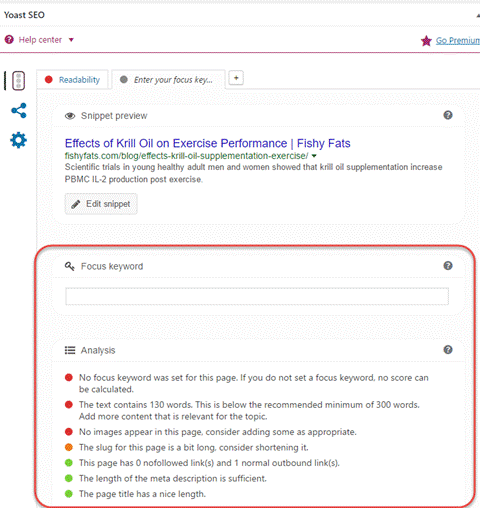480x522 pixels.
Task: Collapse the Yoast SEO panel arrow
Action: pyautogui.click(x=478, y=15)
